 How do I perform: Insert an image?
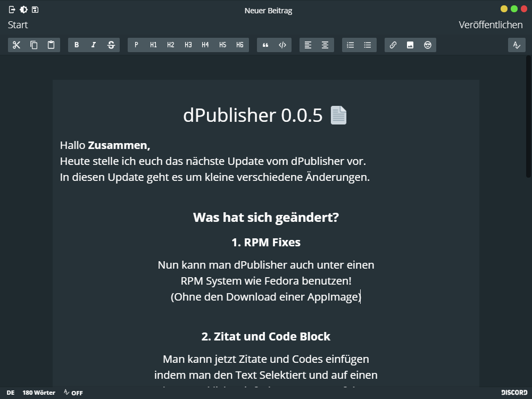pos(411,45)
